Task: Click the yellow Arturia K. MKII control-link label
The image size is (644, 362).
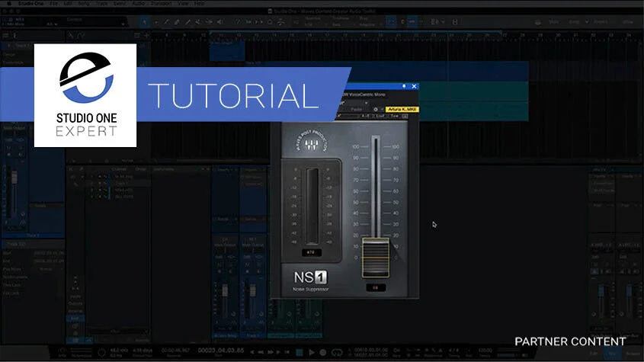Action: [402, 109]
